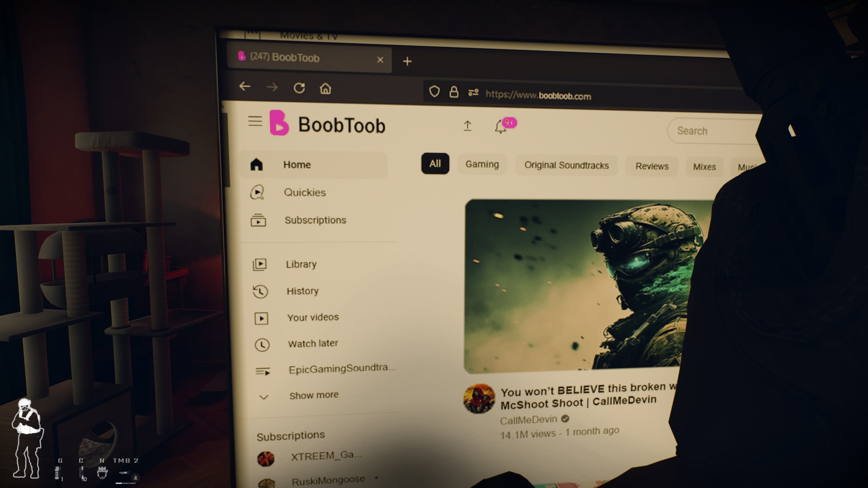Expand the Show more sidebar section
Viewport: 868px width, 488px height.
point(313,395)
